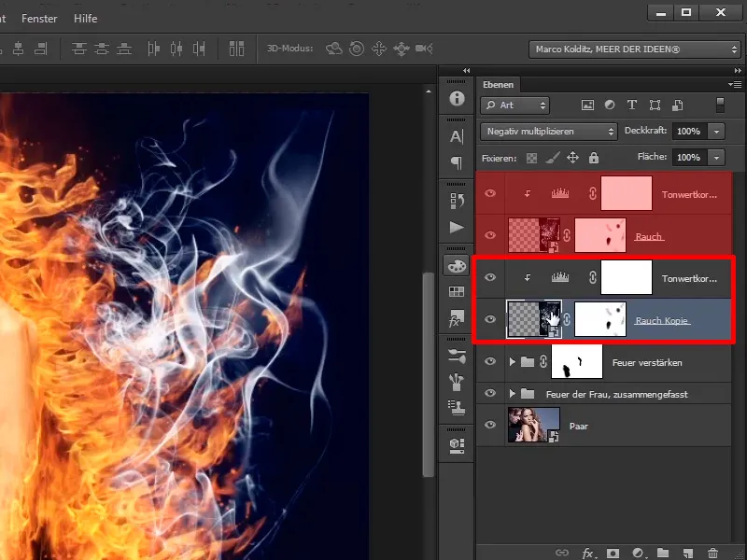Filter layers by pixel layer icon
747x560 pixels.
(587, 105)
